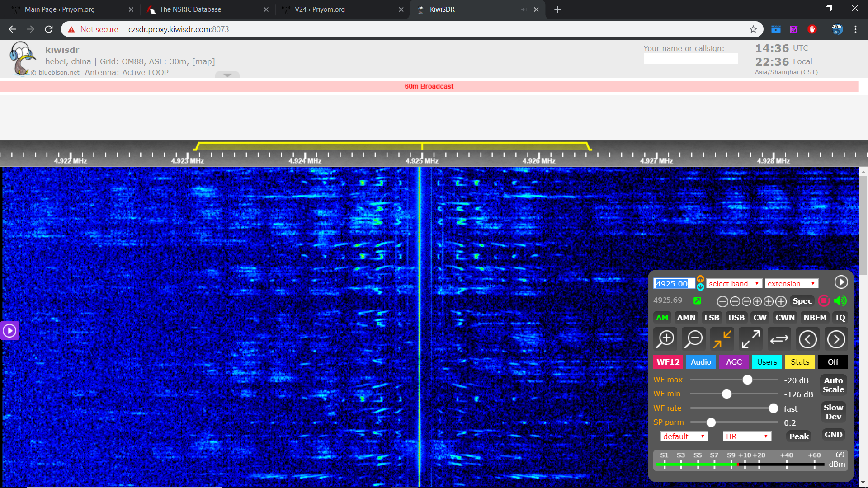Page waterfall right with circled arrow

click(x=836, y=339)
